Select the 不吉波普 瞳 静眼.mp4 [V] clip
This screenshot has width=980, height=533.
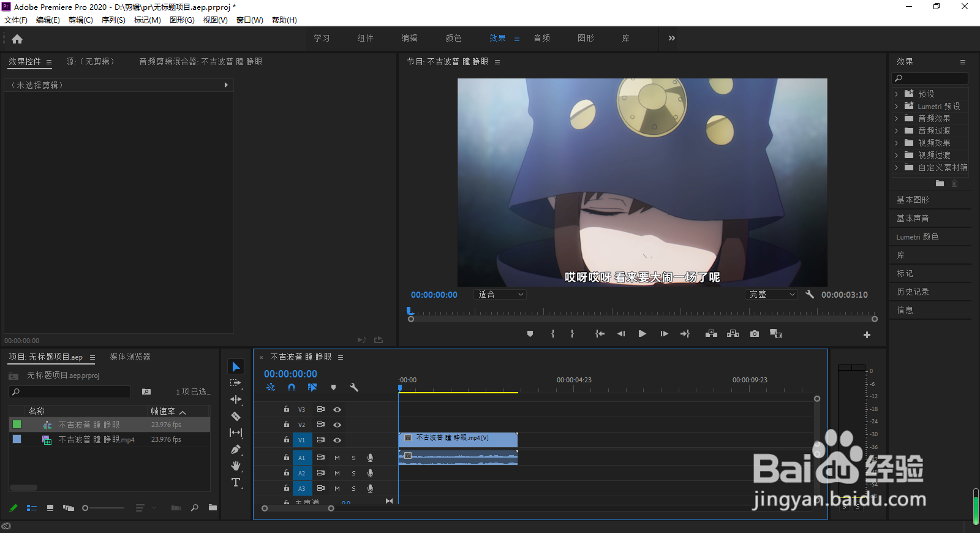(458, 439)
